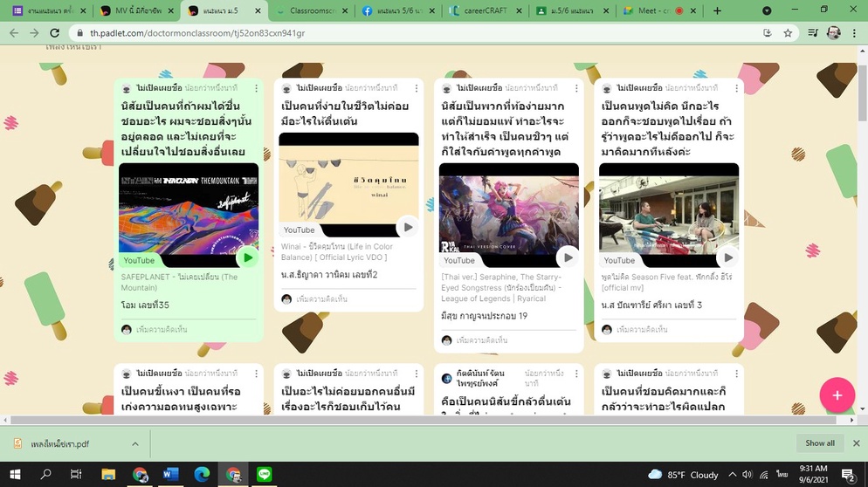The height and width of the screenshot is (487, 868).
Task: Select text โอม เลขที่35
Action: [x=145, y=305]
